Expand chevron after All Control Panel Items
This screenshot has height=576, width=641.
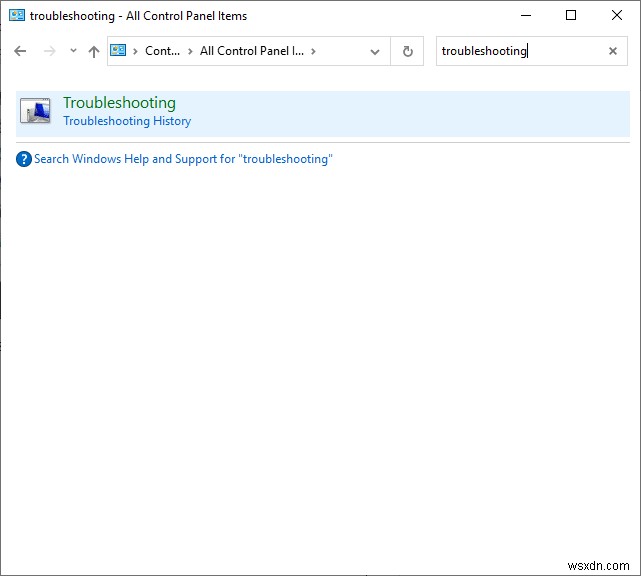pyautogui.click(x=313, y=52)
